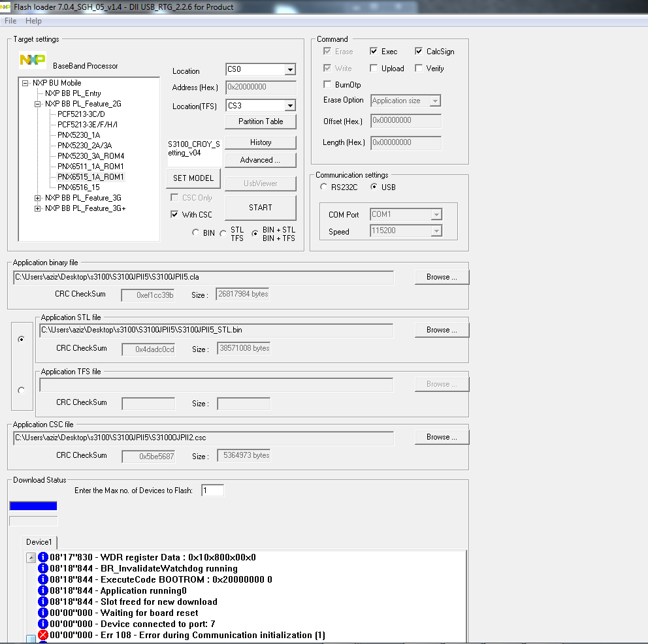Select PCF5213-3E/F/H/I in the tree
The image size is (648, 644).
[87, 125]
